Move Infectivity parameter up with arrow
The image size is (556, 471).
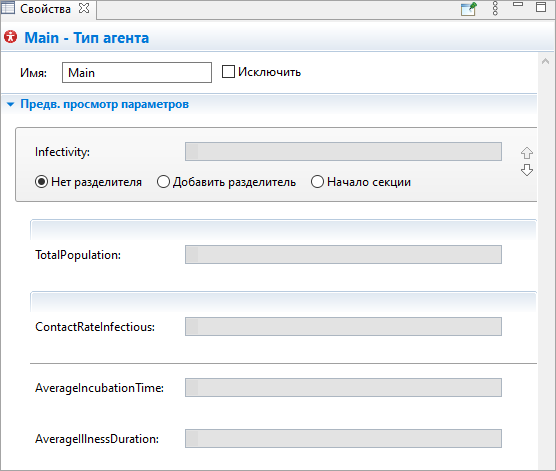pos(527,153)
